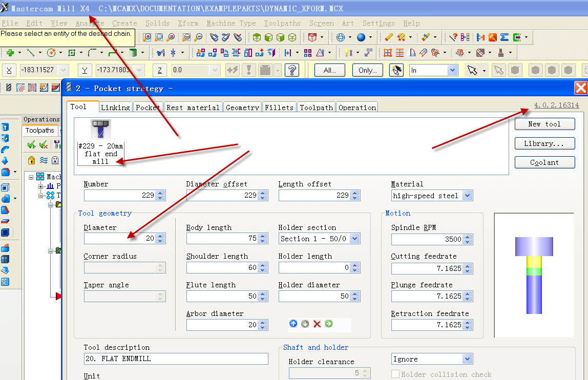Click the Zoom Target magnifier icon
Screen dimensions: 588x380
pyautogui.click(x=159, y=37)
